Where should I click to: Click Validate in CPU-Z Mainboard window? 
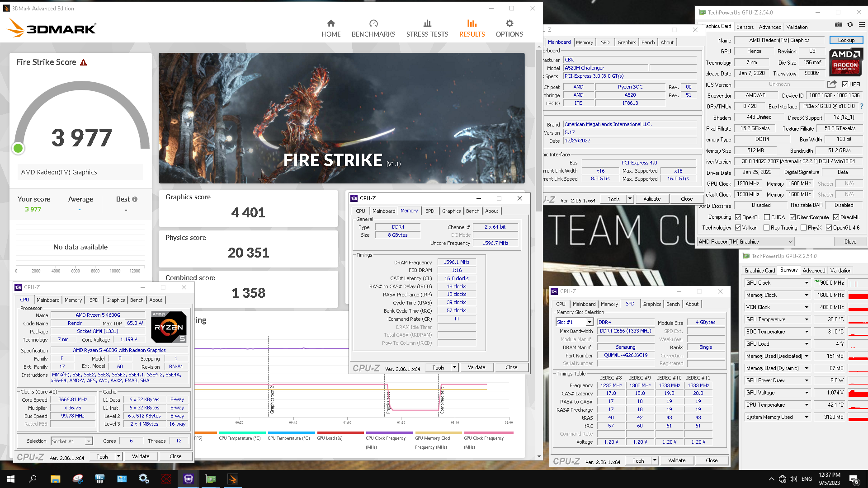point(651,199)
